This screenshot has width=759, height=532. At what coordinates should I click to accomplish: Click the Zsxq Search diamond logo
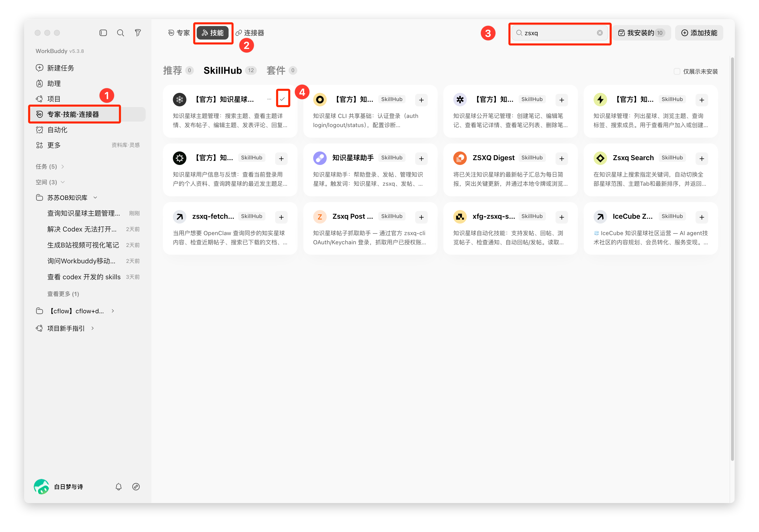[x=600, y=158]
